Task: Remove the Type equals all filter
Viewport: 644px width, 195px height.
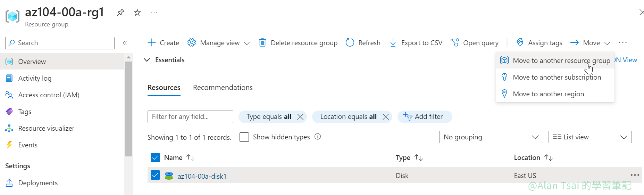Action: click(300, 117)
